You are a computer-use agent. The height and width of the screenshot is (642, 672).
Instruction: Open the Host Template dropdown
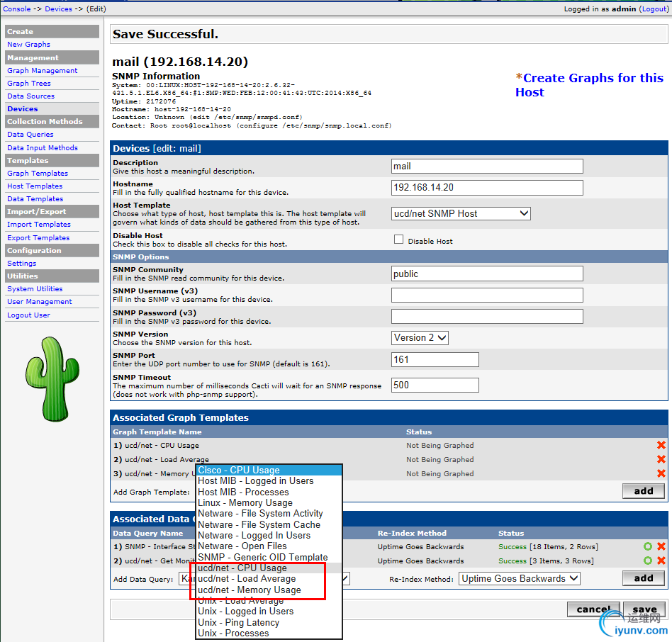pyautogui.click(x=461, y=213)
